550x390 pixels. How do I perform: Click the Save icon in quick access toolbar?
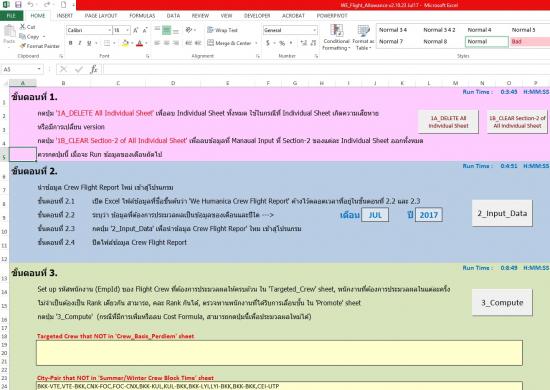click(x=18, y=5)
